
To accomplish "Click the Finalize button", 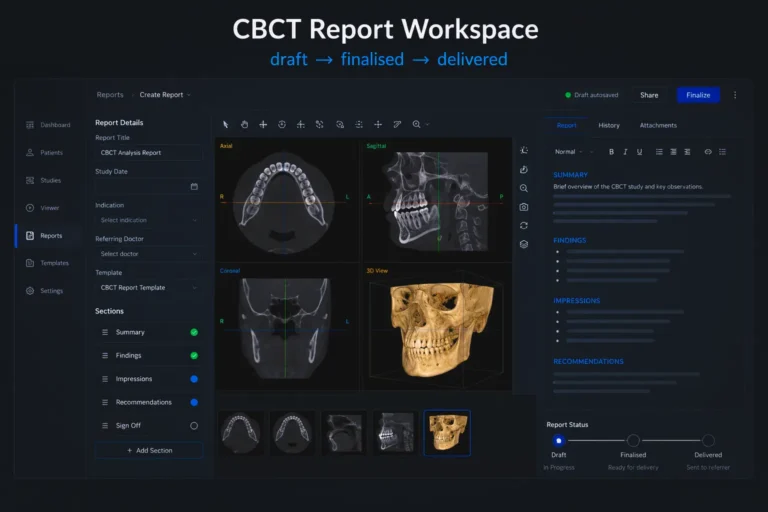I will point(698,95).
